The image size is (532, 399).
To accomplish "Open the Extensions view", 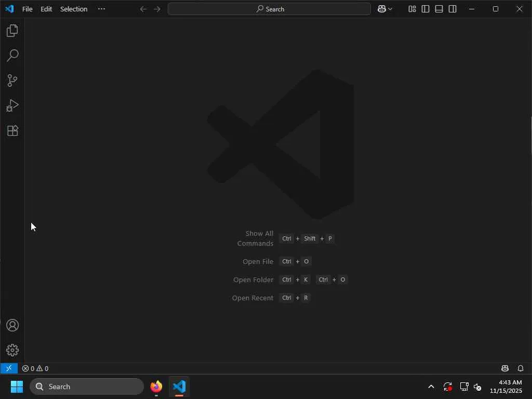I will (12, 130).
